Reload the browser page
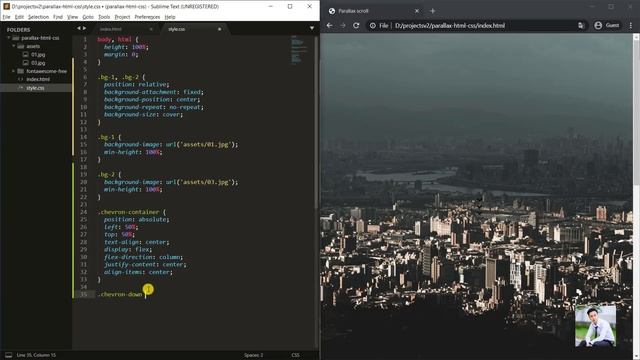The image size is (640, 360). 356,25
